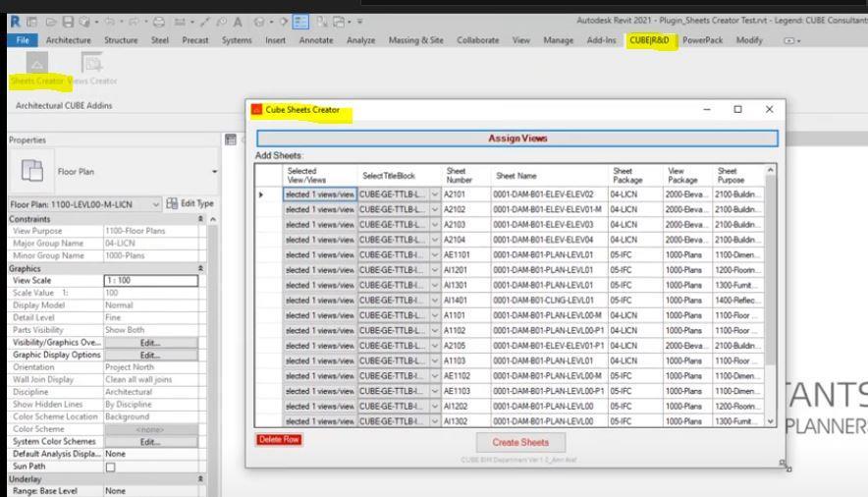868x497 pixels.
Task: Select the Tag by Category icon
Action: (221, 23)
